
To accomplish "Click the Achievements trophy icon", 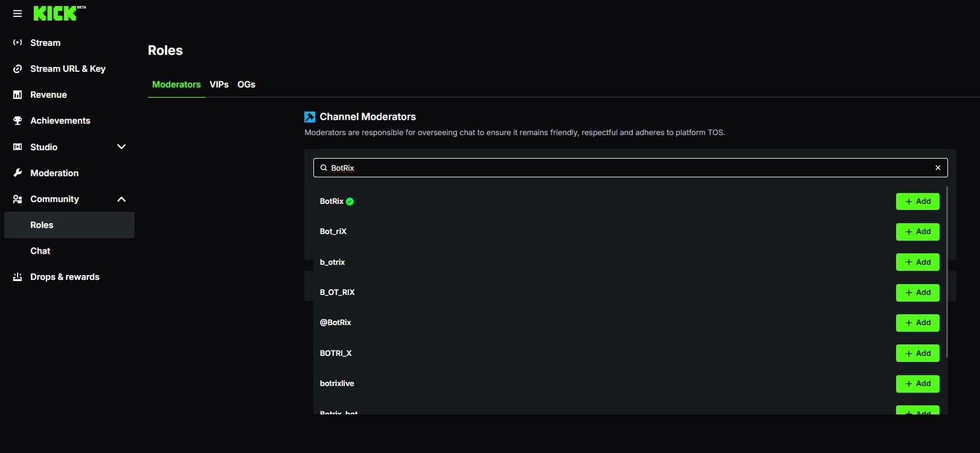I will pos(18,121).
